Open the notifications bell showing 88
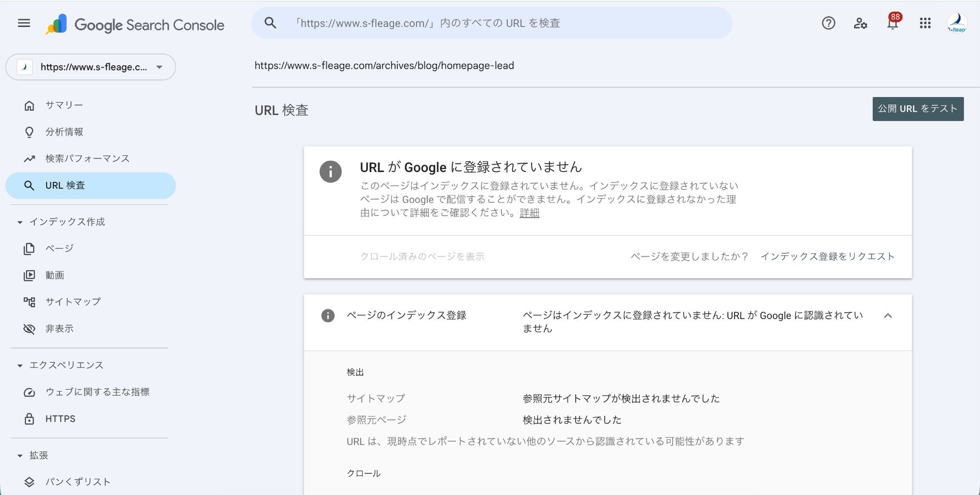 (892, 25)
